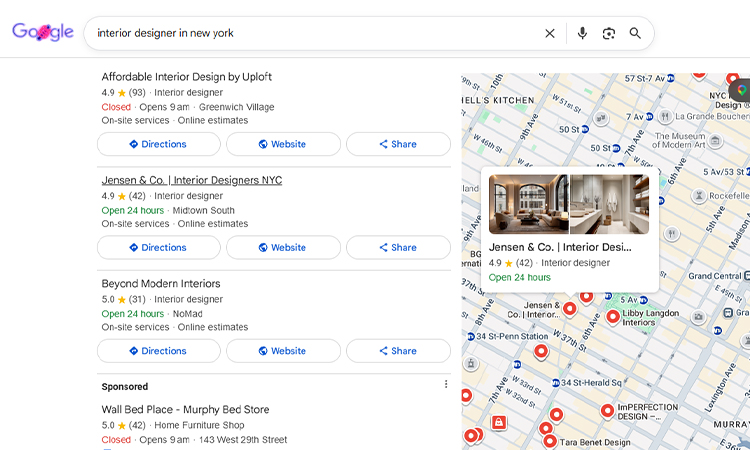
Task: Open Affordable Interior Design by Uploft listing
Action: coord(187,77)
